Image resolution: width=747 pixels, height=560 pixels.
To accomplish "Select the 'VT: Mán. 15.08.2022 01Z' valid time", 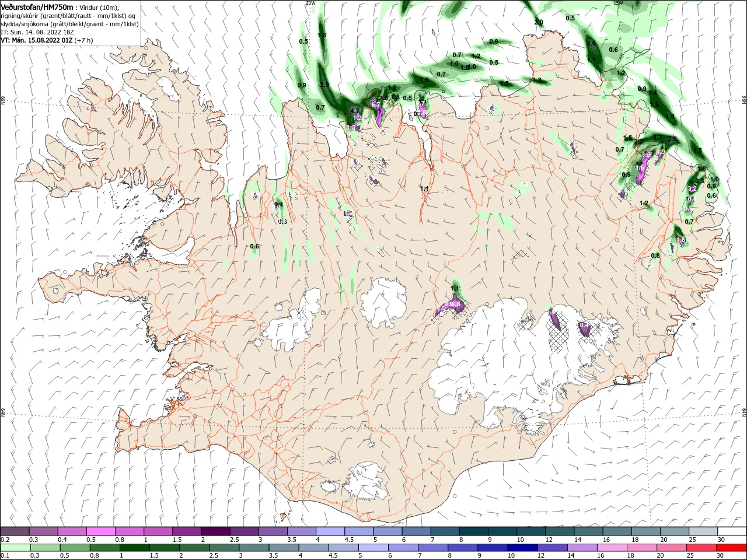I will pos(36,40).
